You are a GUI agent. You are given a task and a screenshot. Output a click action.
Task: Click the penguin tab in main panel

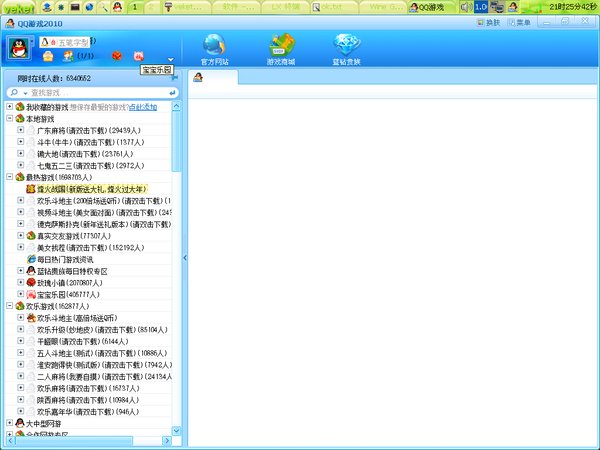(x=198, y=79)
